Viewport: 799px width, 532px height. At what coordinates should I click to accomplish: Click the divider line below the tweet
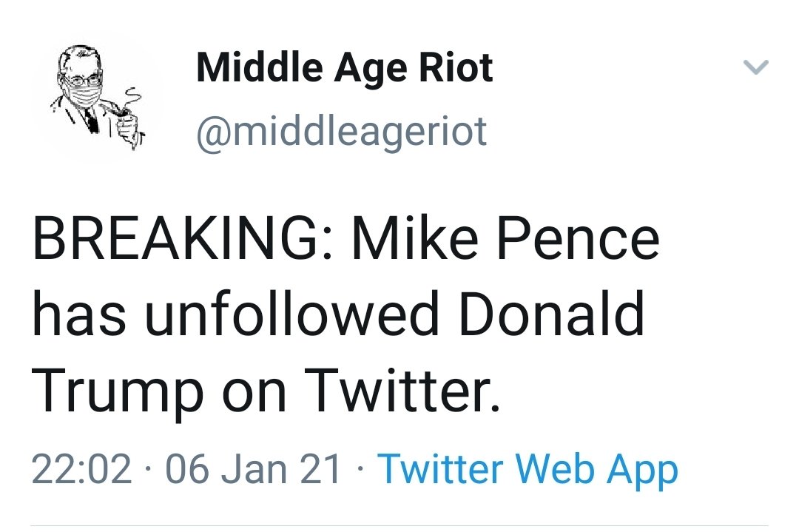(x=399, y=526)
